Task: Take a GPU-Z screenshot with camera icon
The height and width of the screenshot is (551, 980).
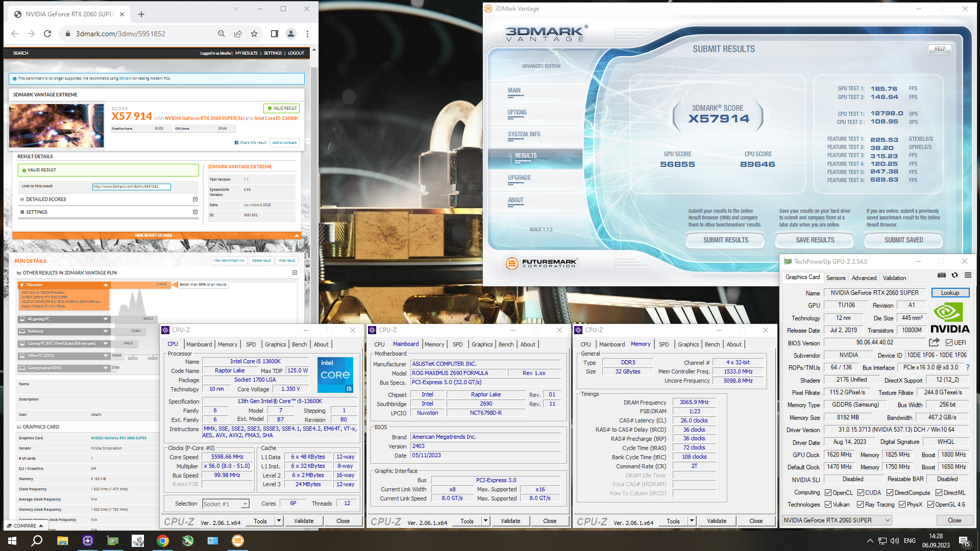Action: point(942,275)
